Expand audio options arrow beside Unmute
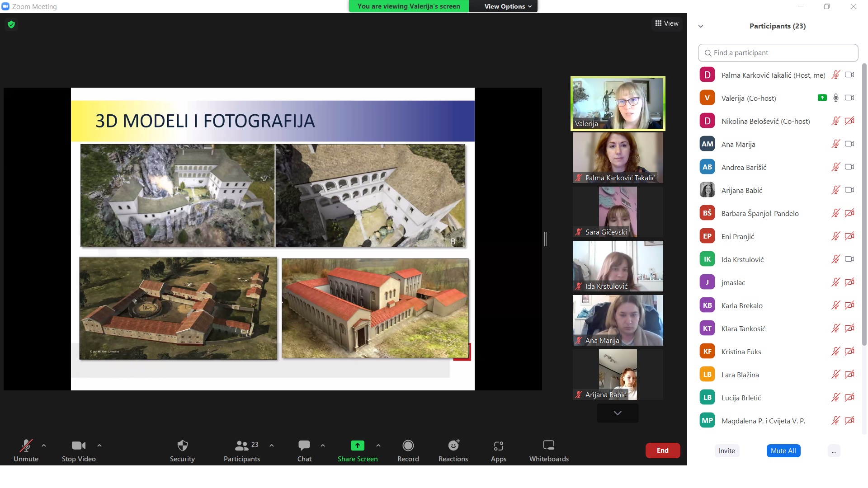The image size is (868, 488). [44, 446]
